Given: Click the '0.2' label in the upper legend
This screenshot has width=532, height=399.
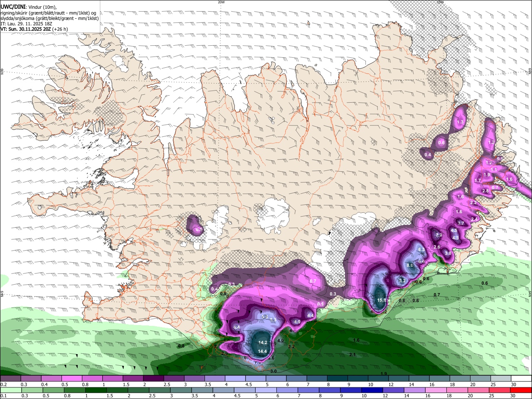Looking at the screenshot, I should pos(3,384).
